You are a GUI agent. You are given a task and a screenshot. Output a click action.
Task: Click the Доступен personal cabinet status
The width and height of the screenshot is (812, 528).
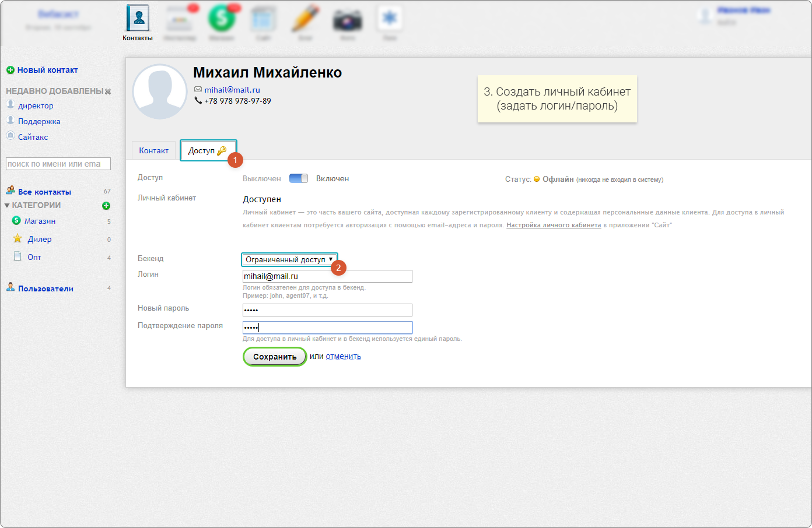click(x=262, y=199)
